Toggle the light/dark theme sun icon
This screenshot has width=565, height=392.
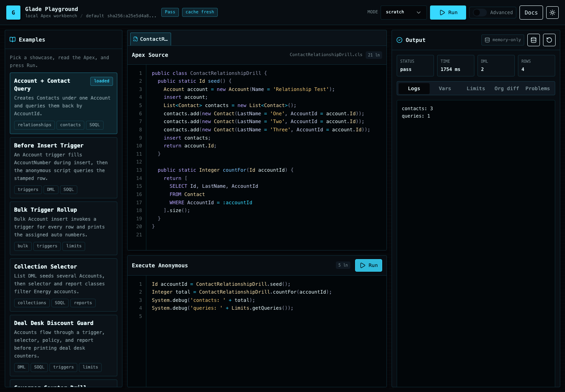click(x=552, y=13)
